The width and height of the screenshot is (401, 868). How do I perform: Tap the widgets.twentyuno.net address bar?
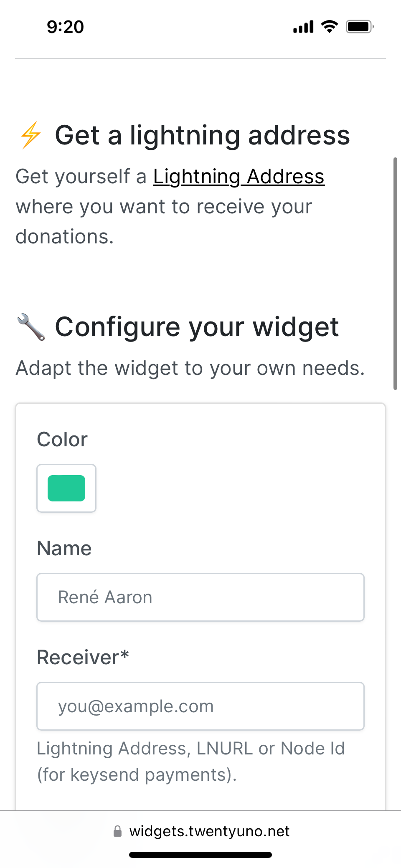tap(209, 831)
